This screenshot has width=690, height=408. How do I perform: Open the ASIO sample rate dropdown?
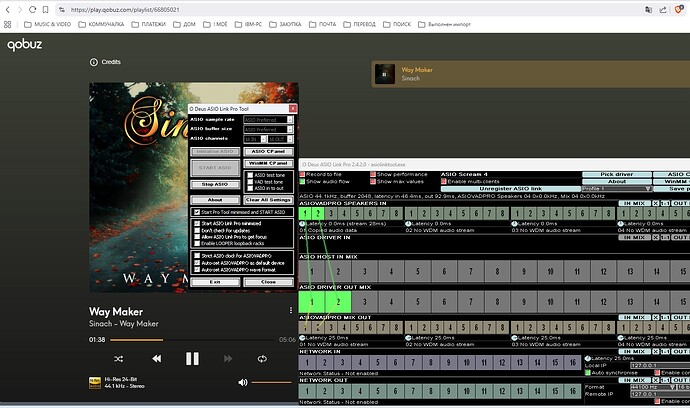(x=268, y=120)
